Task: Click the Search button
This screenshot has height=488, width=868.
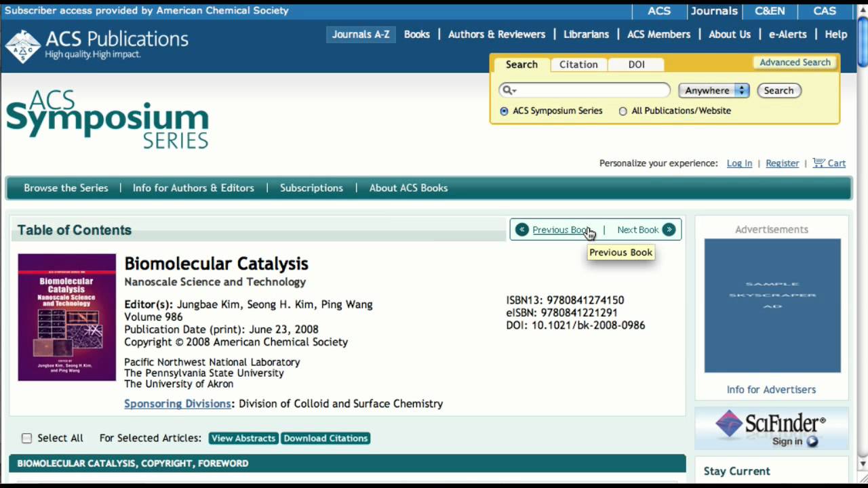Action: [x=778, y=90]
